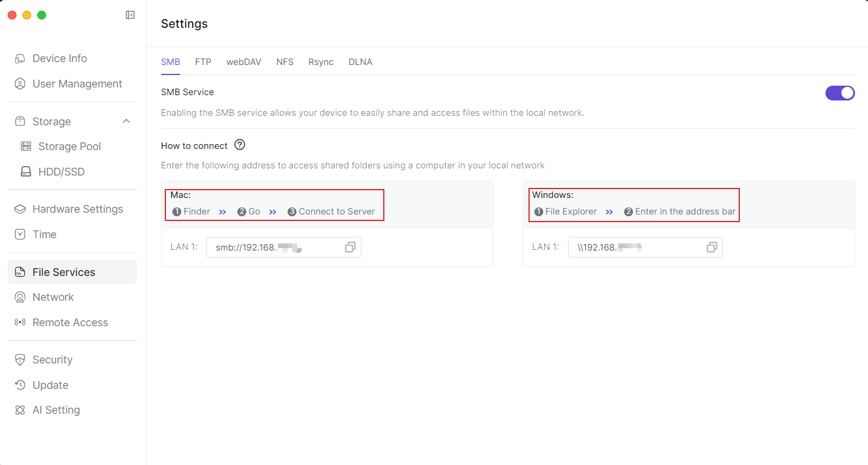Open the Update page
Screen dimensions: 868x465
click(50, 385)
